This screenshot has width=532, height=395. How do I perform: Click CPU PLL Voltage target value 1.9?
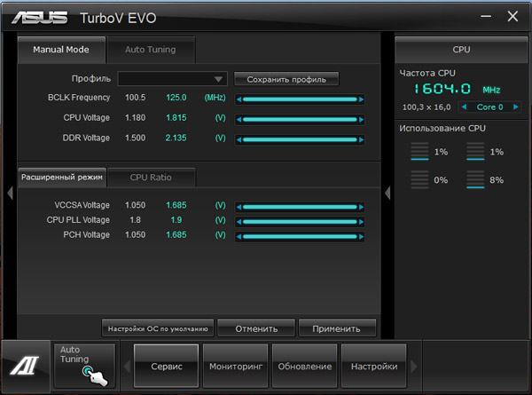pos(176,220)
